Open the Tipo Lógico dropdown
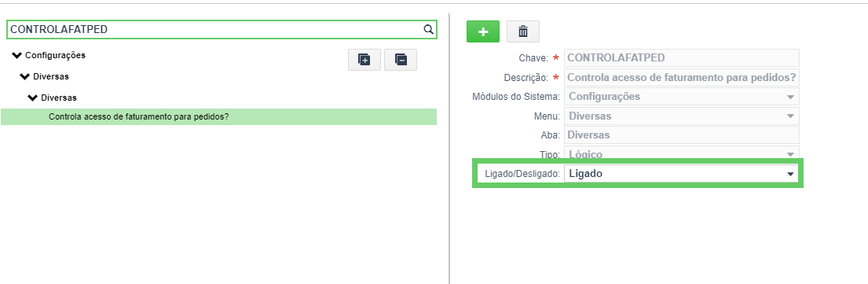 coord(682,153)
